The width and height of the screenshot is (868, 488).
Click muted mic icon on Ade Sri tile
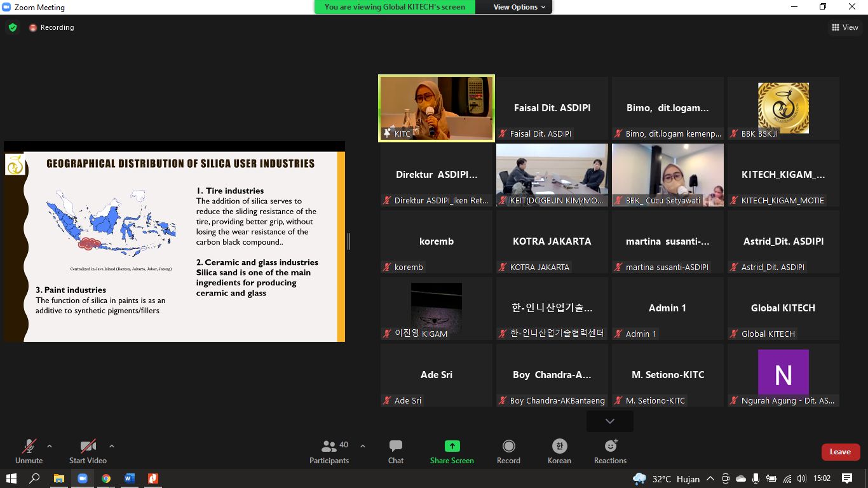[x=387, y=400]
